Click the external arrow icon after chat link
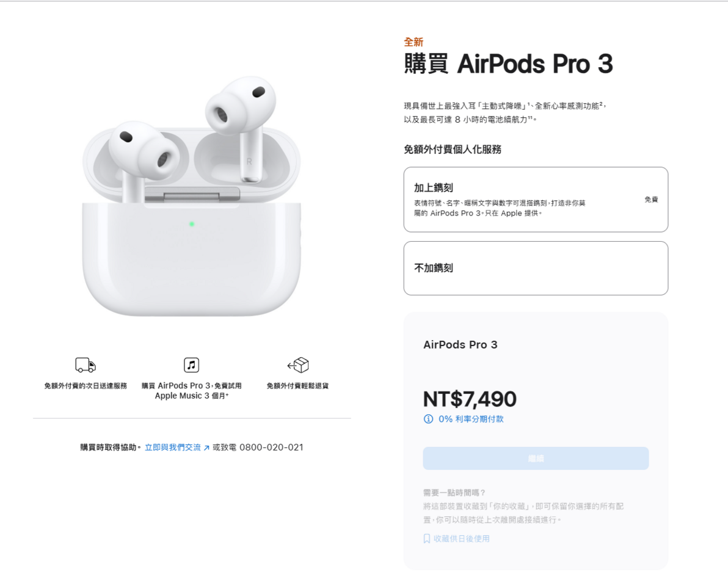 (206, 447)
